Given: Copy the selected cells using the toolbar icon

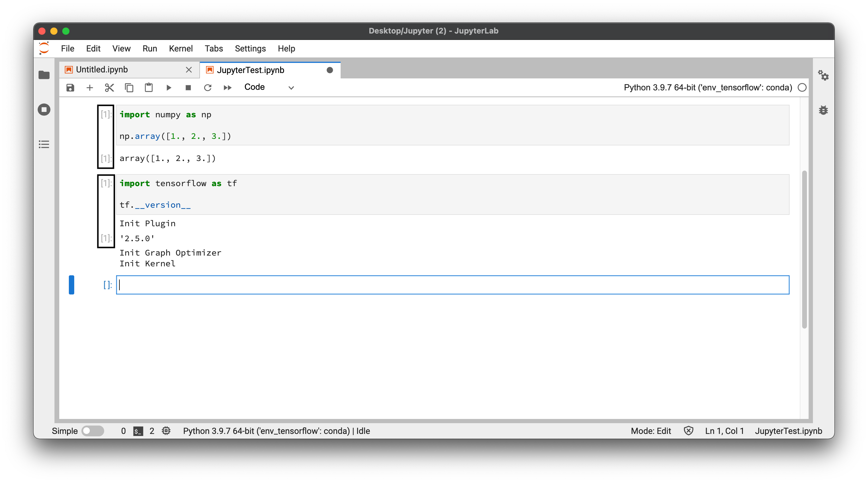Looking at the screenshot, I should pos(129,88).
